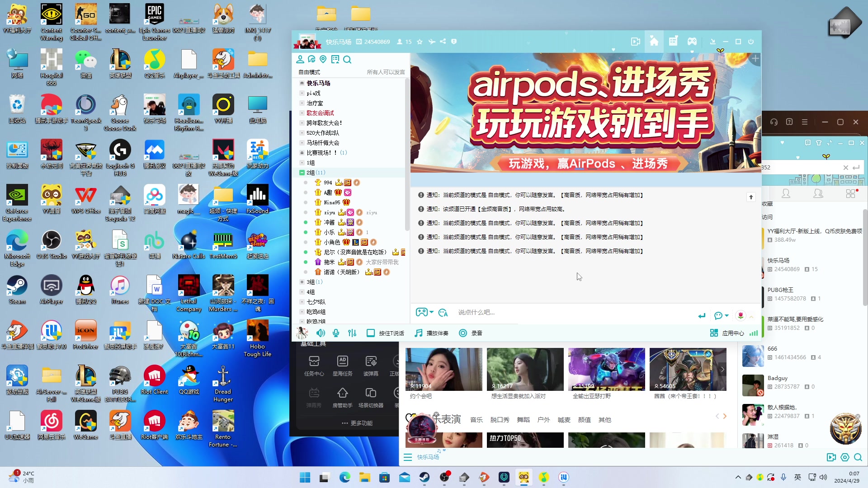Click the chat message input field
This screenshot has height=488, width=868.
(574, 312)
